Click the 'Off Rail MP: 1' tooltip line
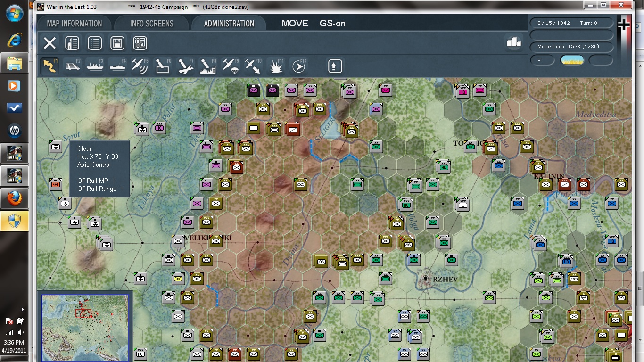The height and width of the screenshot is (362, 644). [96, 181]
